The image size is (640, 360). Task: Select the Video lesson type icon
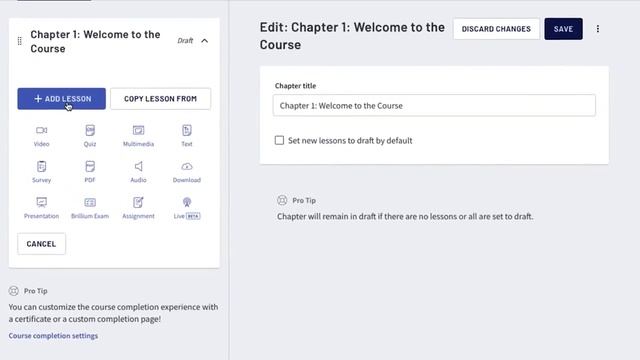click(41, 131)
